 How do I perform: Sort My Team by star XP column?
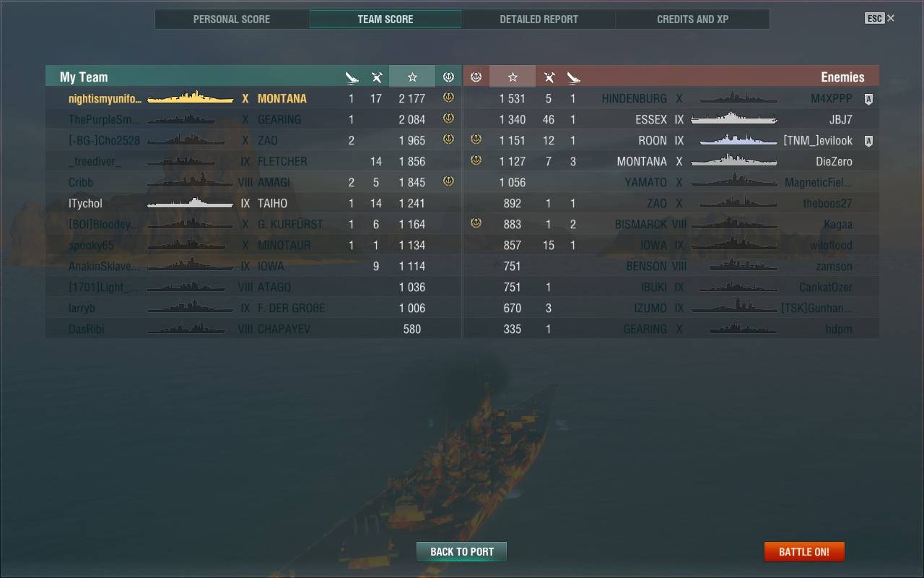pyautogui.click(x=412, y=77)
